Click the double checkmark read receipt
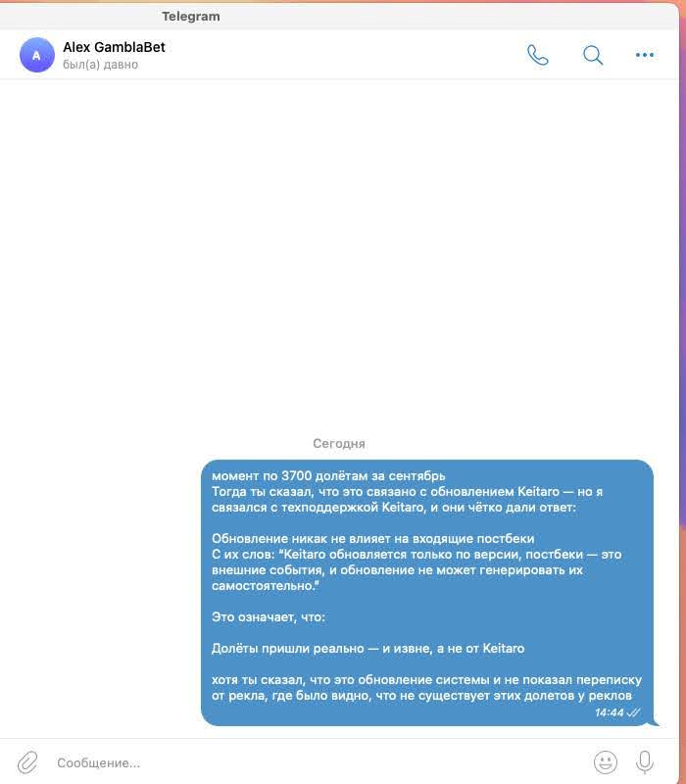Image resolution: width=686 pixels, height=784 pixels. point(633,712)
